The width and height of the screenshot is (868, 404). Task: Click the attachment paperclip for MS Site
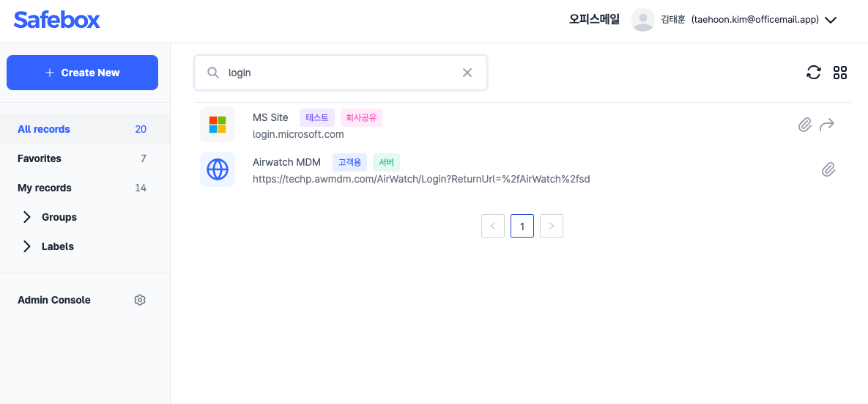pos(805,125)
